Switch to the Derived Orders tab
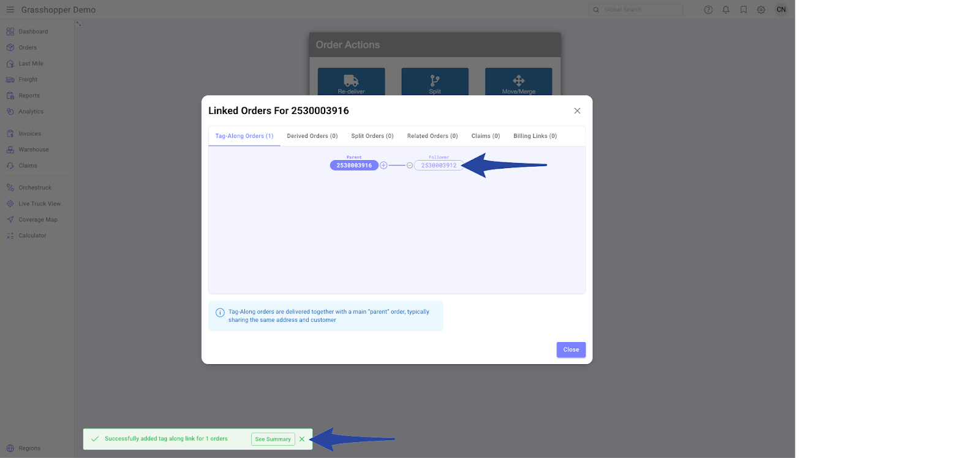This screenshot has height=458, width=980. (312, 136)
